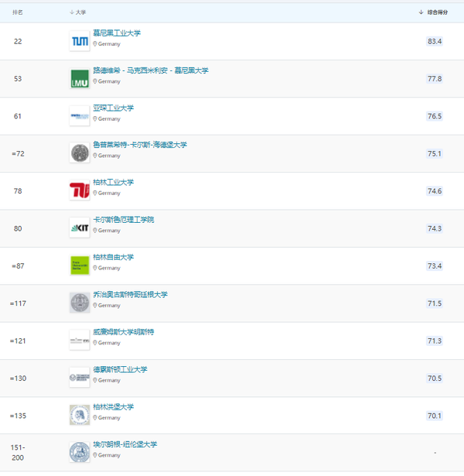
Task: Click the RWTH Aachen logo thumbnail
Action: click(x=80, y=115)
